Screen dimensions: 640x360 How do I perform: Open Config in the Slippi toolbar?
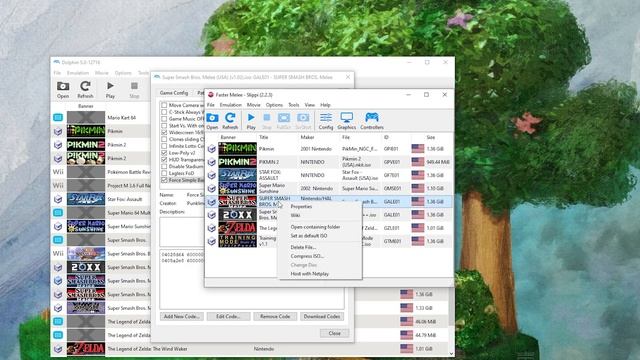point(326,121)
